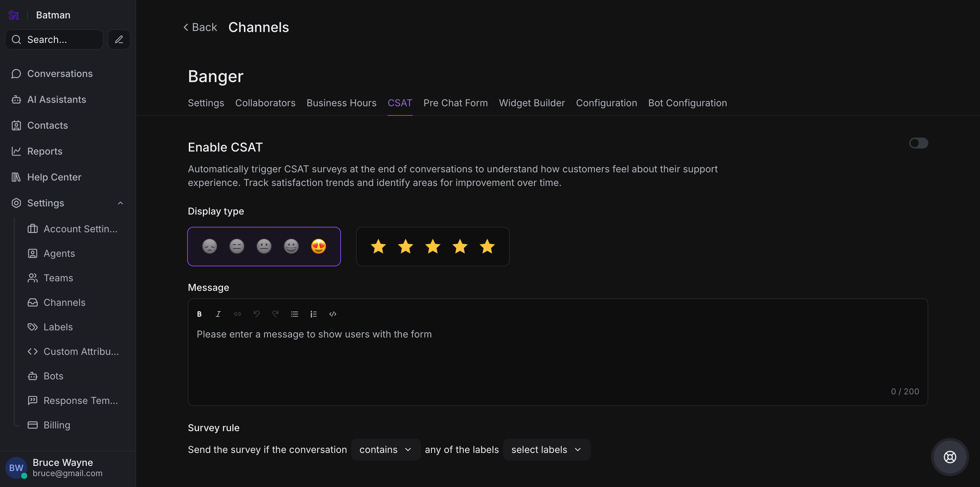
Task: Switch to the Widget Builder tab
Action: coord(532,103)
